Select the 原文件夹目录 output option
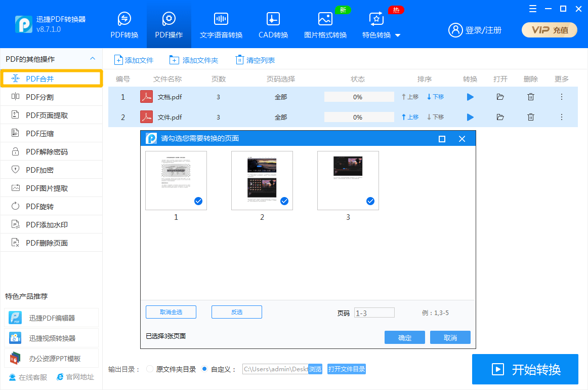588x390 pixels. 149,369
